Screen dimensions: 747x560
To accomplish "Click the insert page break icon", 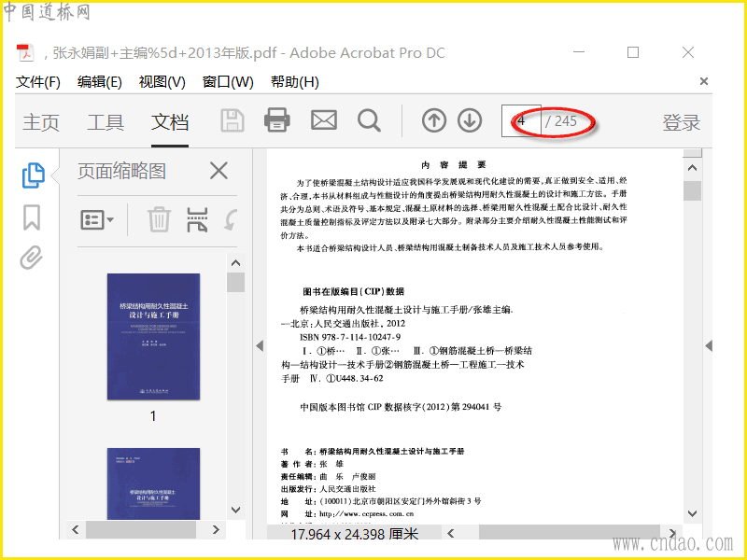I will pyautogui.click(x=197, y=219).
